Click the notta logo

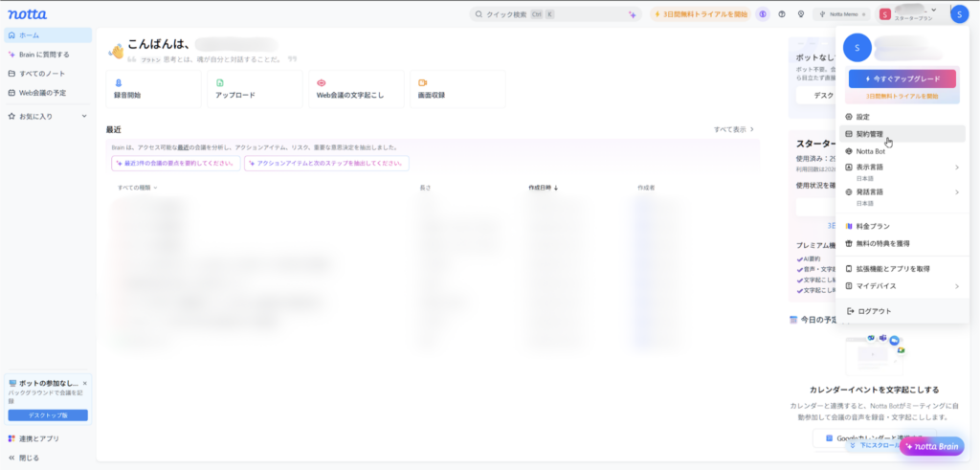coord(27,13)
